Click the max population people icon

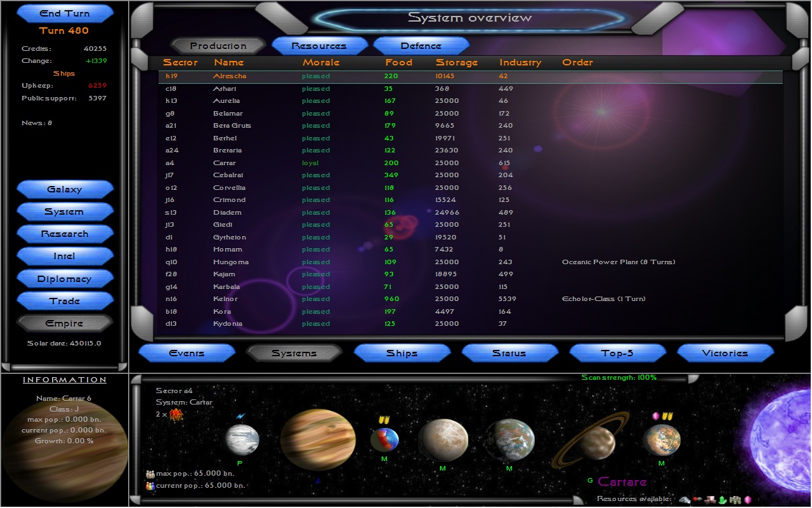click(x=150, y=474)
